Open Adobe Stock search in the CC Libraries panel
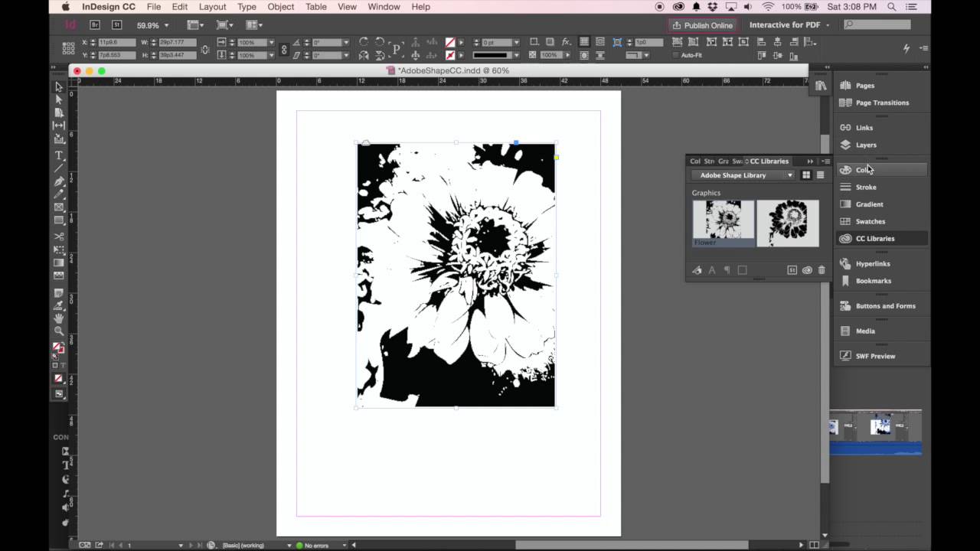 pos(792,270)
